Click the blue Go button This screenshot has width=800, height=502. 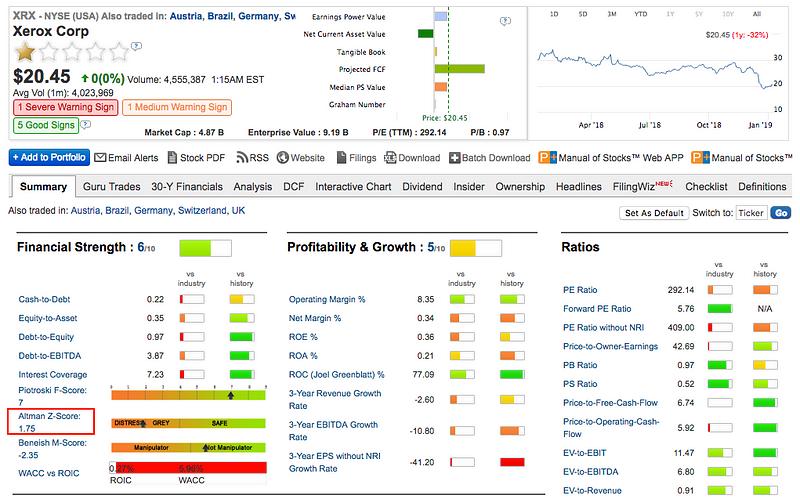coord(781,213)
